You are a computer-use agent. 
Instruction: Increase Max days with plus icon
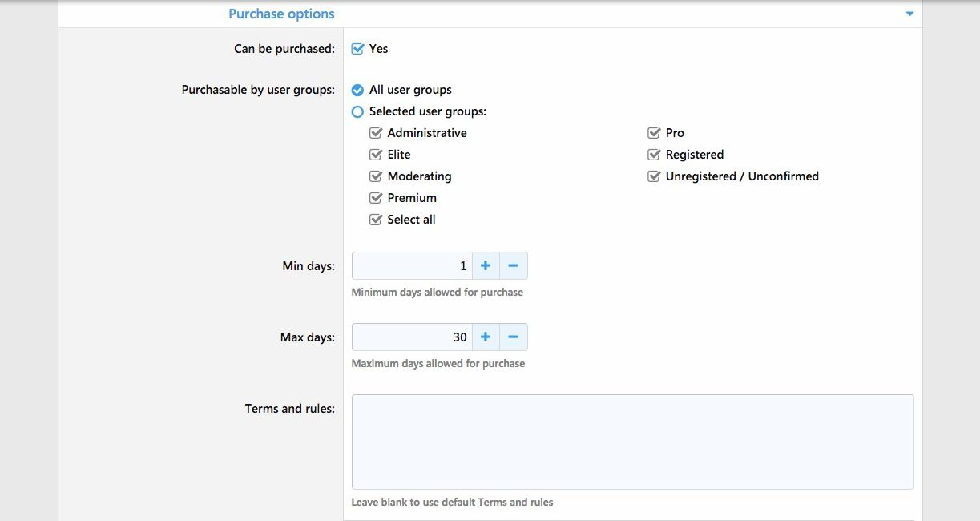(x=486, y=337)
